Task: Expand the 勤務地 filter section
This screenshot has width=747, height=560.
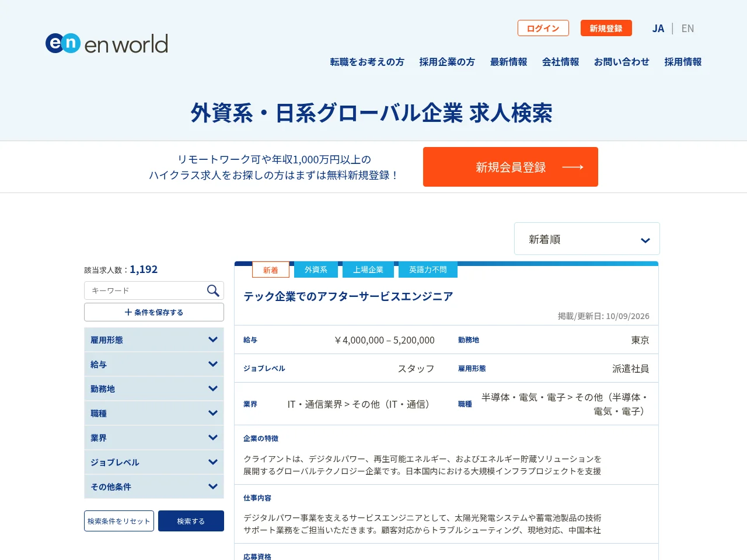Action: pyautogui.click(x=154, y=388)
